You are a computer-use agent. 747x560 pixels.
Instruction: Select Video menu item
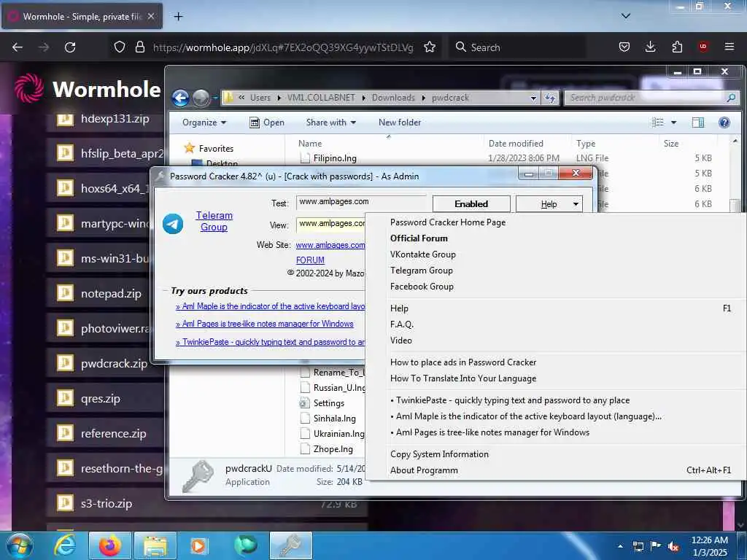pos(400,341)
